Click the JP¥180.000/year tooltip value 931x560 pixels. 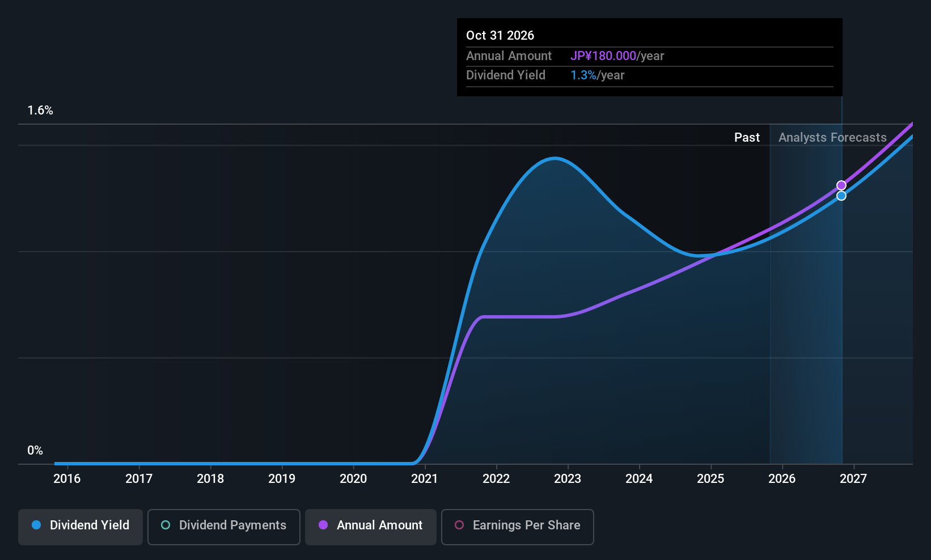click(x=617, y=56)
